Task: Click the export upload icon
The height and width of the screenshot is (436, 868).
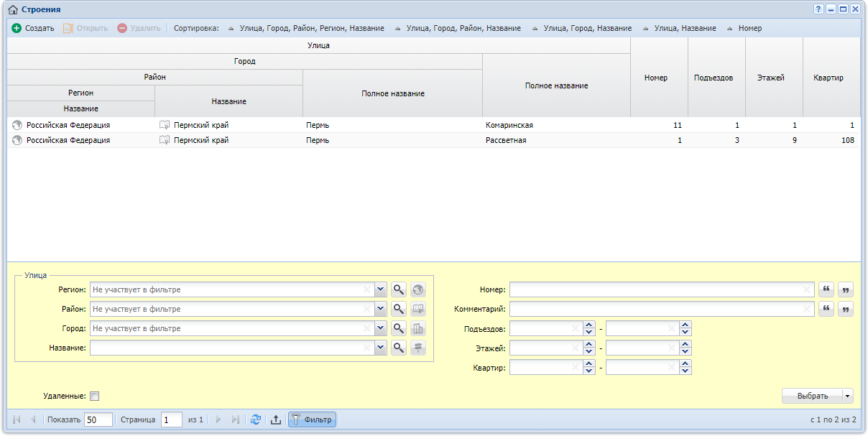Action: click(275, 419)
